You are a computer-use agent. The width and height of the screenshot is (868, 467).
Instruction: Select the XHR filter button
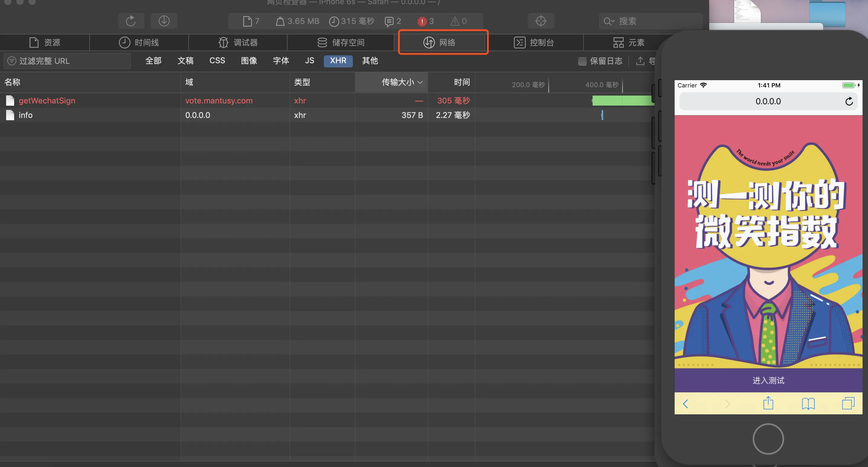338,60
